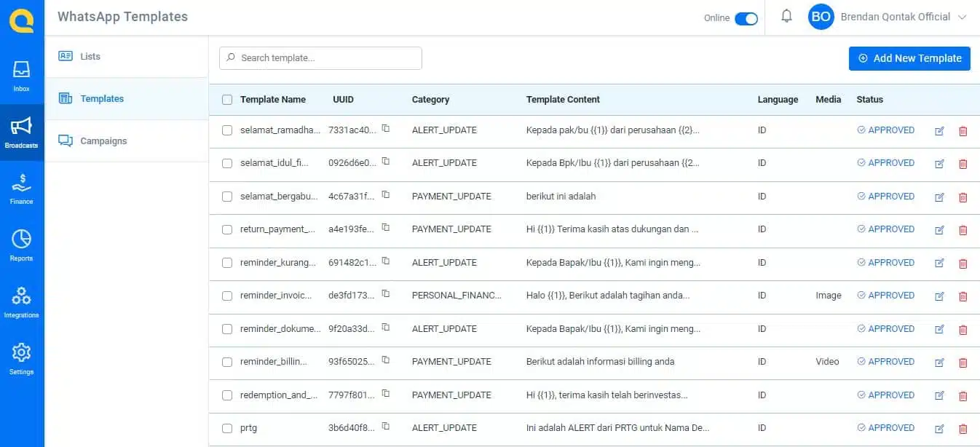Copy UUID of prtg template
Image resolution: width=980 pixels, height=447 pixels.
tap(386, 427)
